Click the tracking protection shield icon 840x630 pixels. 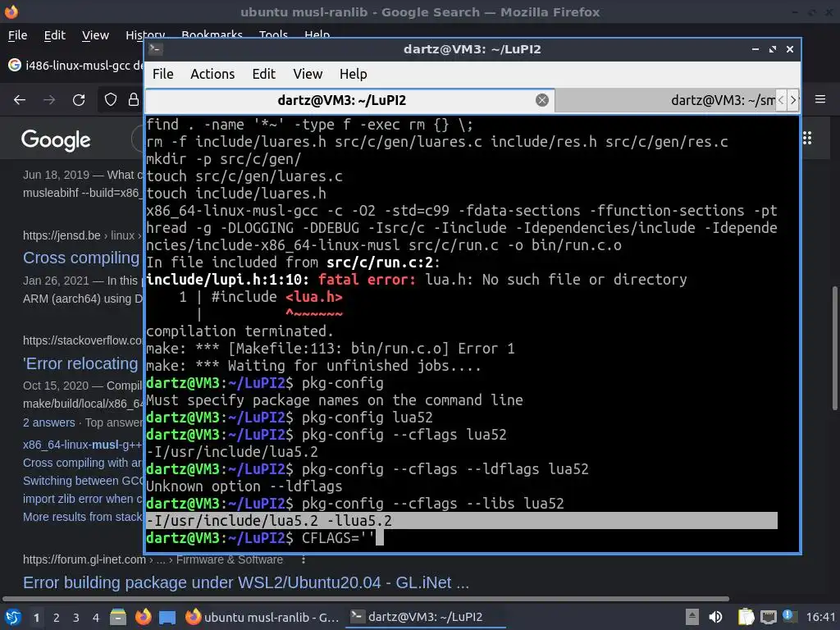pyautogui.click(x=111, y=99)
